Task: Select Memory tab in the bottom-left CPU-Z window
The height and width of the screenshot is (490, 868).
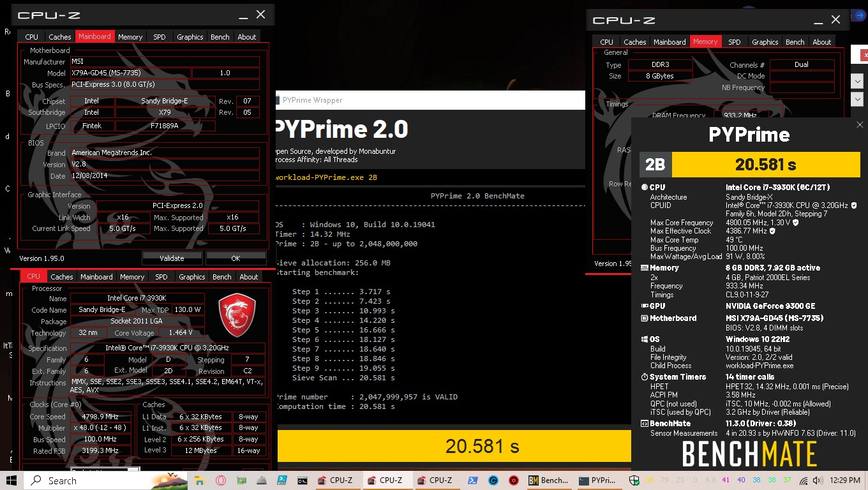Action: coord(132,277)
